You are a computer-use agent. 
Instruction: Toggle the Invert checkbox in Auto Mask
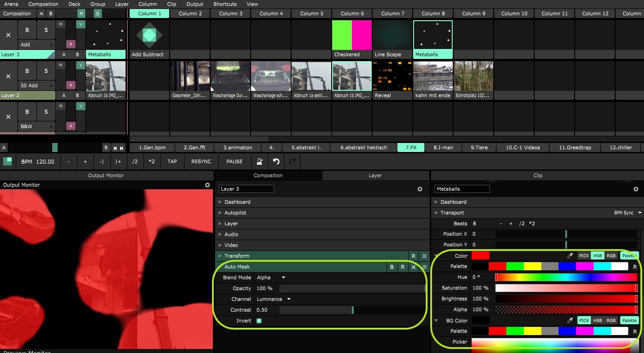[x=259, y=321]
